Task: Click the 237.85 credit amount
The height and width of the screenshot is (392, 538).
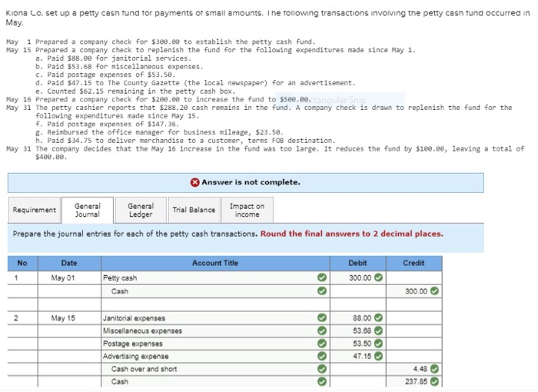Action: point(417,382)
